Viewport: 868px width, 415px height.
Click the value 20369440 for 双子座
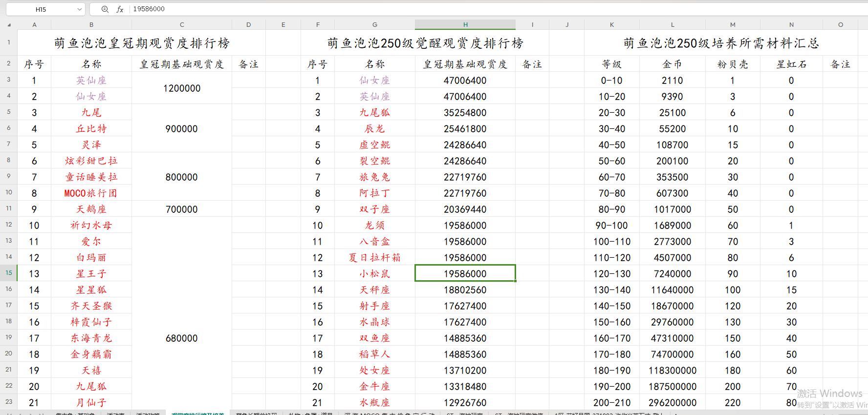465,209
